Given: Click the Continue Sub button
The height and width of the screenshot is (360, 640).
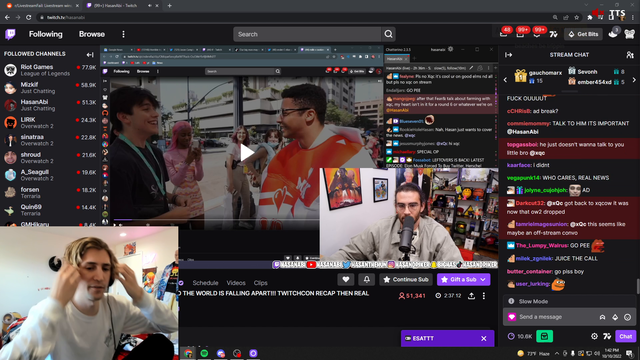Looking at the screenshot, I should [406, 280].
